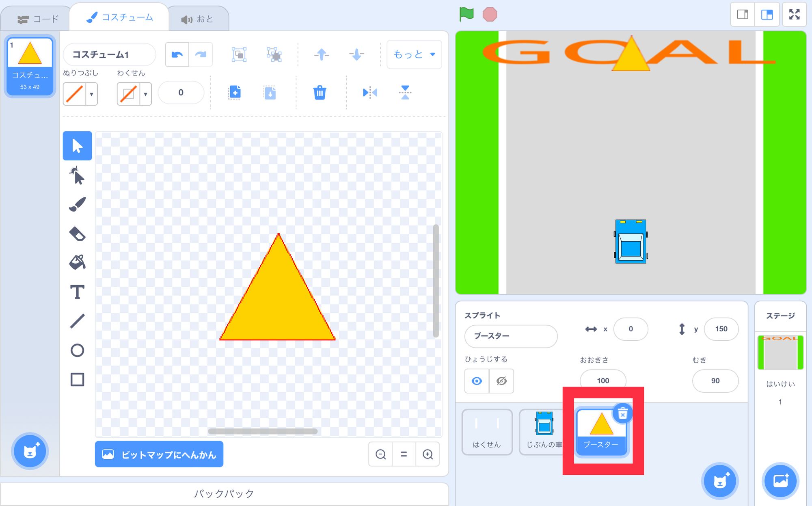Select the Fill bucket tool
The image size is (812, 506).
point(77,262)
